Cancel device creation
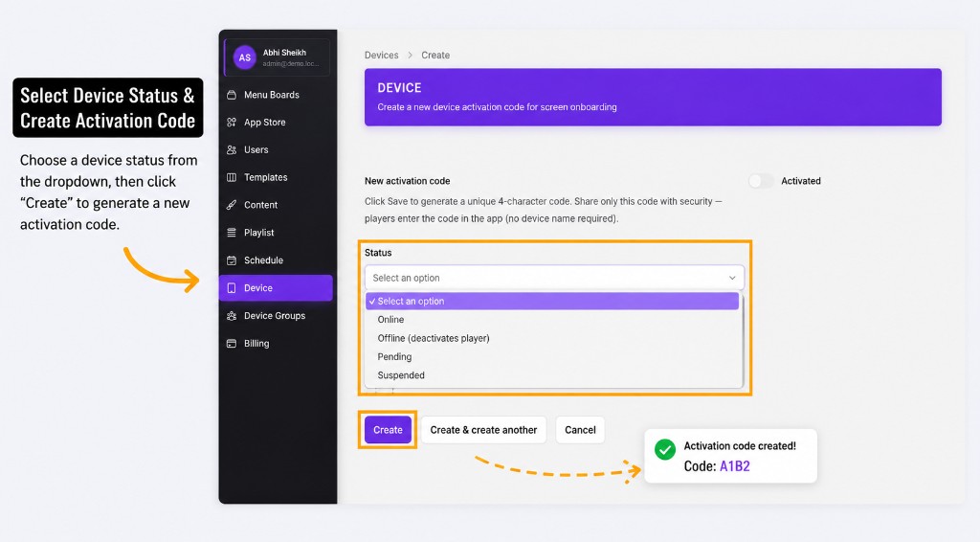 pos(580,430)
